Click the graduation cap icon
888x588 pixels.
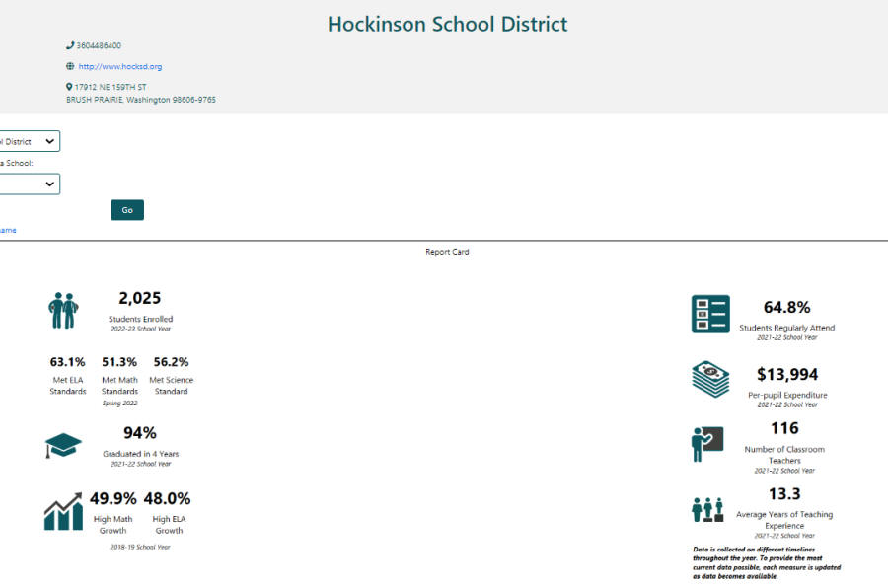63,446
